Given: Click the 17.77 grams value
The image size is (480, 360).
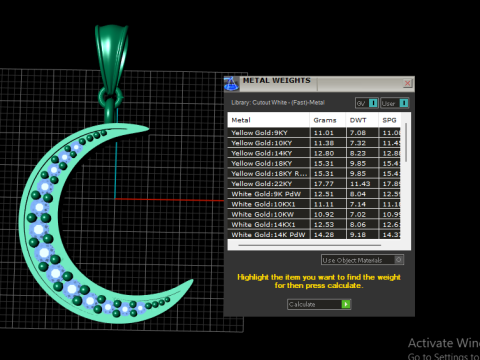Looking at the screenshot, I should [x=324, y=184].
